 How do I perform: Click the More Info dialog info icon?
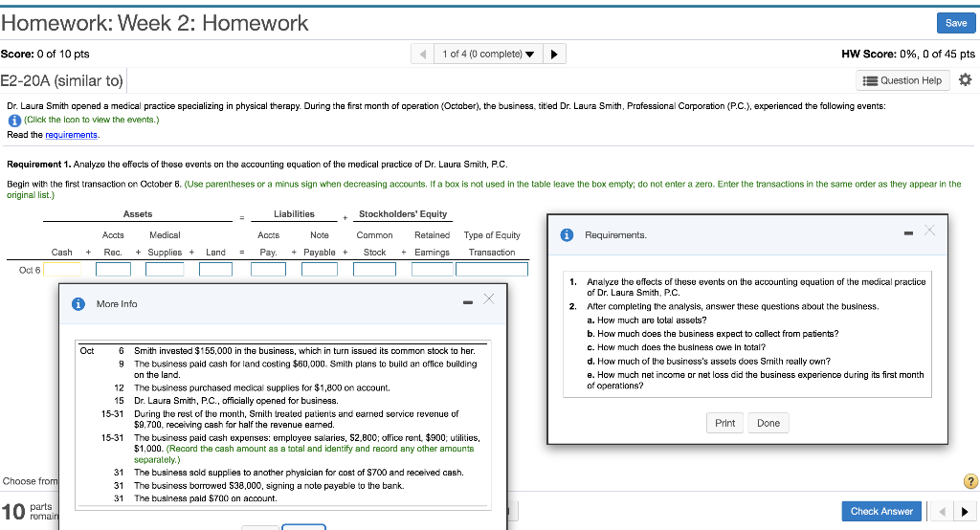tap(78, 304)
